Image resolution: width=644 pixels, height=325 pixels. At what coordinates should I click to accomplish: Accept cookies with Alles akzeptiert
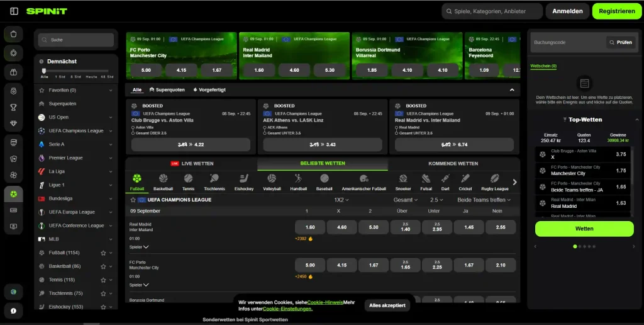point(387,305)
